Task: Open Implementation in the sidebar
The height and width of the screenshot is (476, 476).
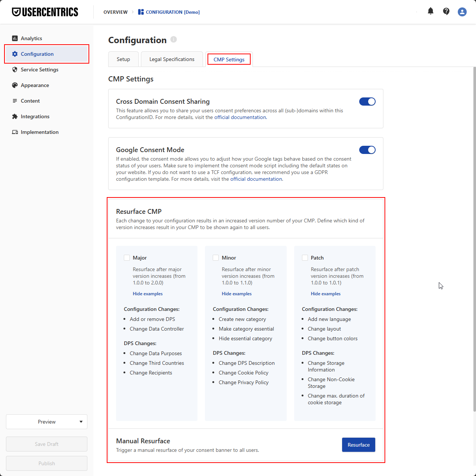Action: tap(47, 132)
